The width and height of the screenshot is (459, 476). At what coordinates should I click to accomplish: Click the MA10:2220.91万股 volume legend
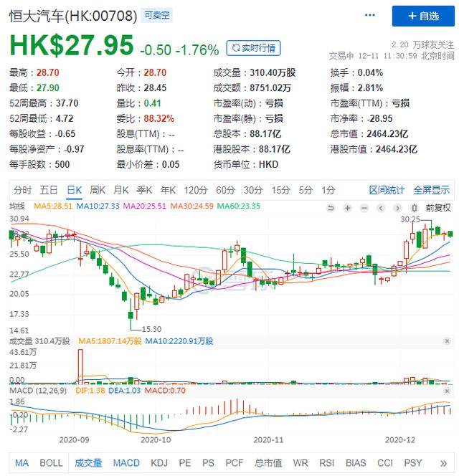tap(179, 341)
